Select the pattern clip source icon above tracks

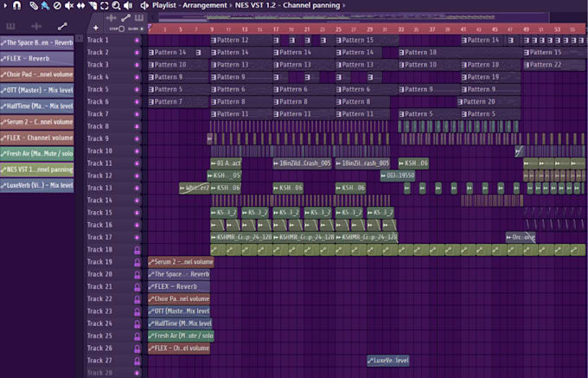point(138,18)
